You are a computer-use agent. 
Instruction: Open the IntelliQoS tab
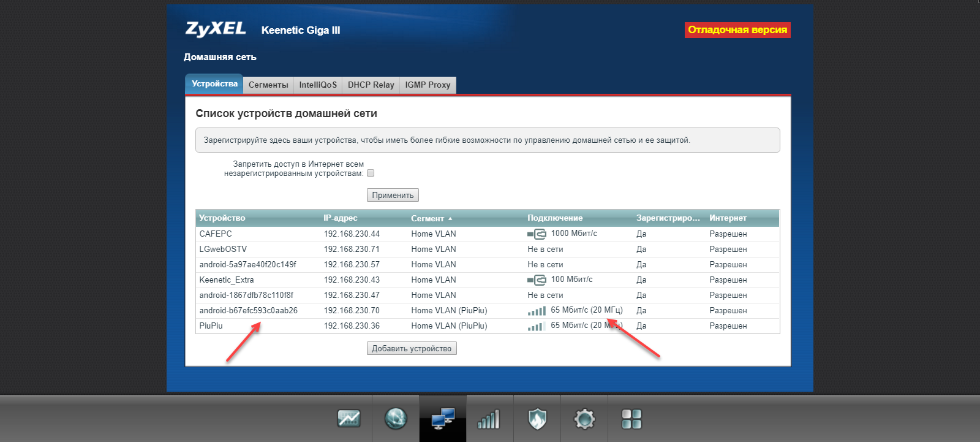coord(318,85)
